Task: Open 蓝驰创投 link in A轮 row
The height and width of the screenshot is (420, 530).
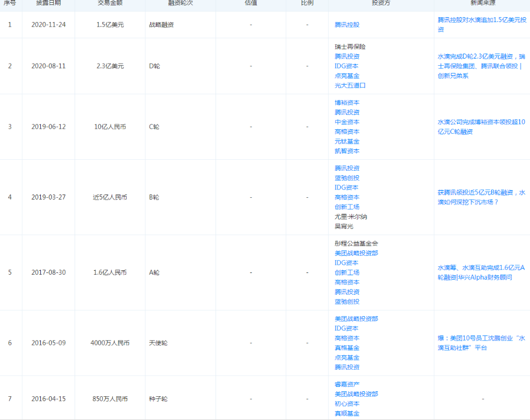Action: [347, 302]
